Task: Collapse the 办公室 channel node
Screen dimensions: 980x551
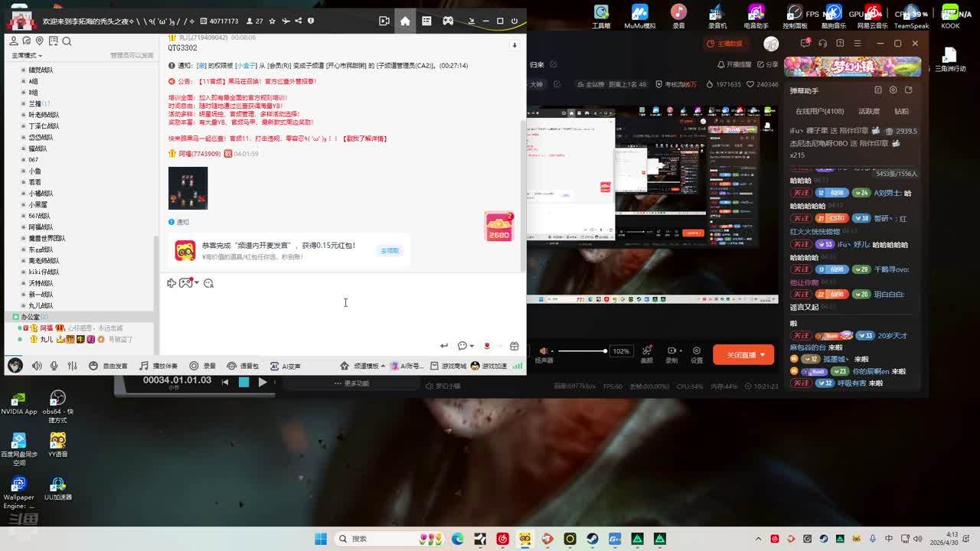Action: tap(15, 317)
